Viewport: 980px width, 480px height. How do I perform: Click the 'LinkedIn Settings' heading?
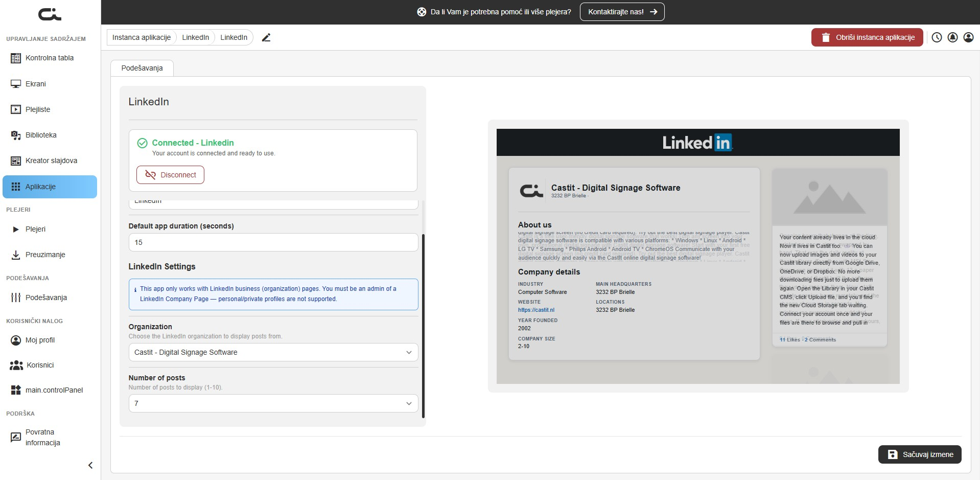tap(162, 266)
